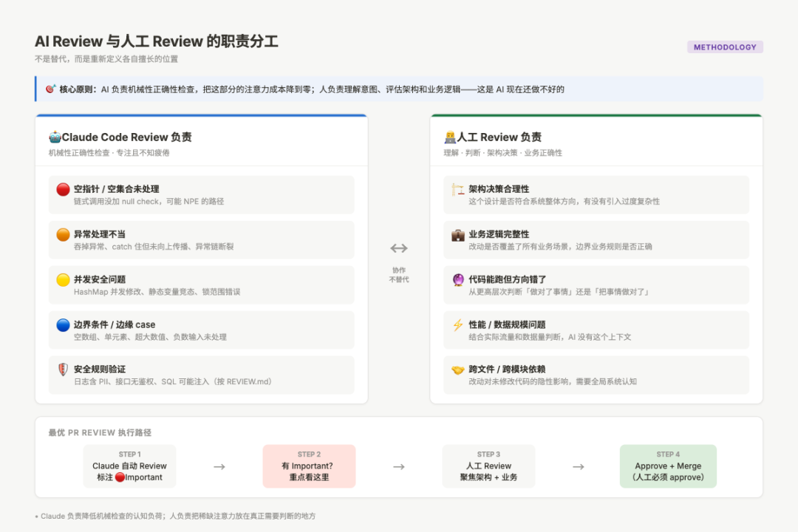
Task: Click the title 跨文件 / 跨模块依赖
Action: pos(507,369)
